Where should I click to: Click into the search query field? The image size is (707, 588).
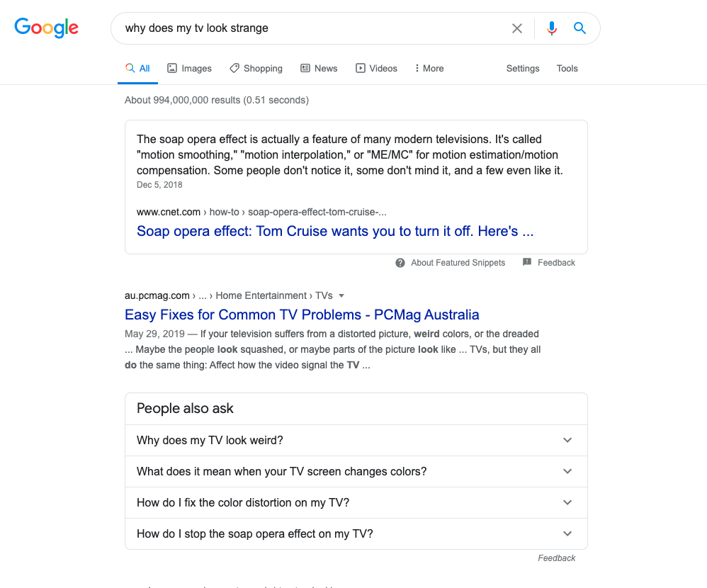(x=312, y=28)
